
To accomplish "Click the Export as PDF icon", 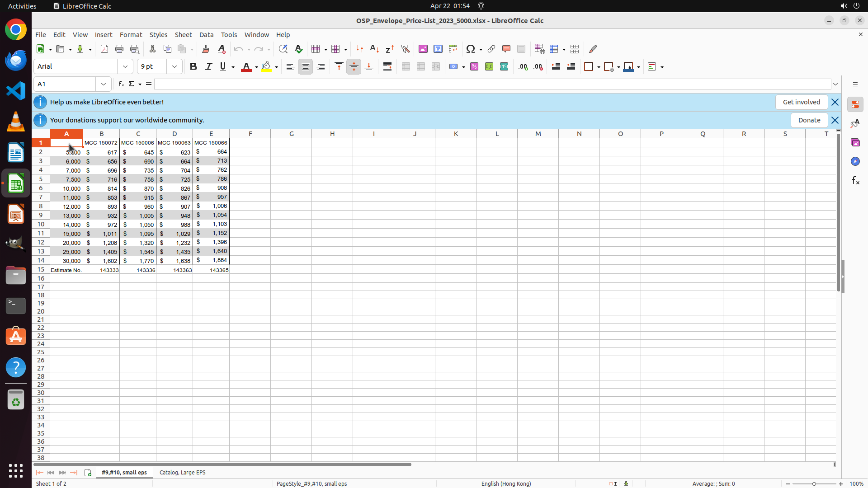I will click(104, 49).
